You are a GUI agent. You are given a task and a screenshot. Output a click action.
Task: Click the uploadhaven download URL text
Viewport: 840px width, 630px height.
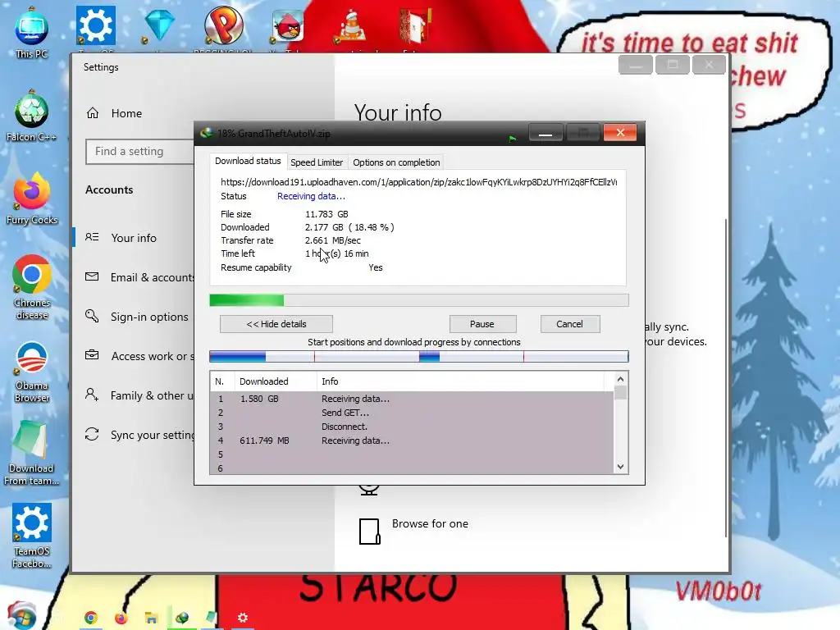coord(418,182)
